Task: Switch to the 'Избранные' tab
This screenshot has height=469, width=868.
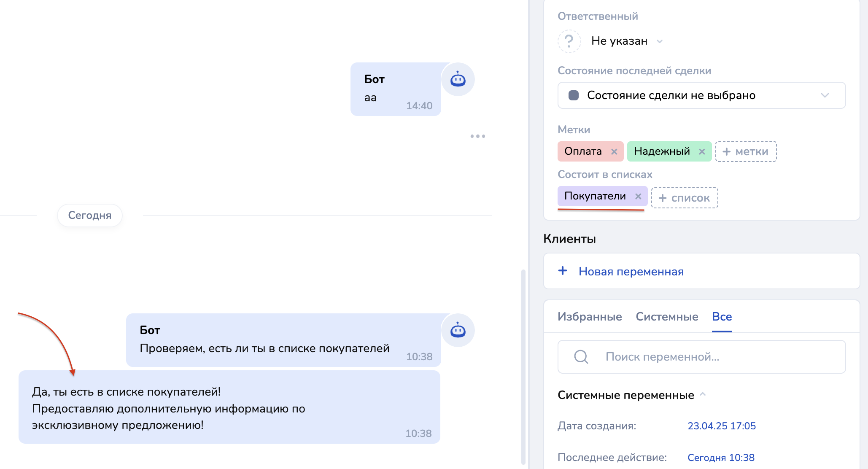Action: click(x=589, y=317)
